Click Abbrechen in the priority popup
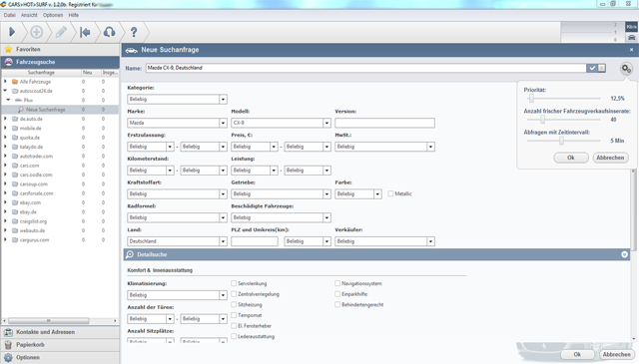The height and width of the screenshot is (364, 639). (610, 158)
